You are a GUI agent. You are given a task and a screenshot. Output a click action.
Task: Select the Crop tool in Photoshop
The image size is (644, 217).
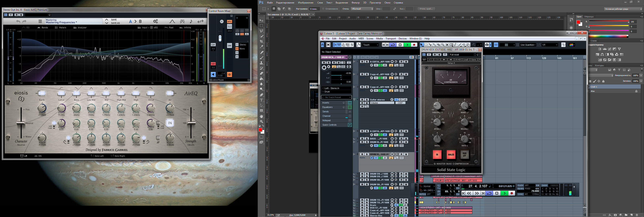click(261, 41)
